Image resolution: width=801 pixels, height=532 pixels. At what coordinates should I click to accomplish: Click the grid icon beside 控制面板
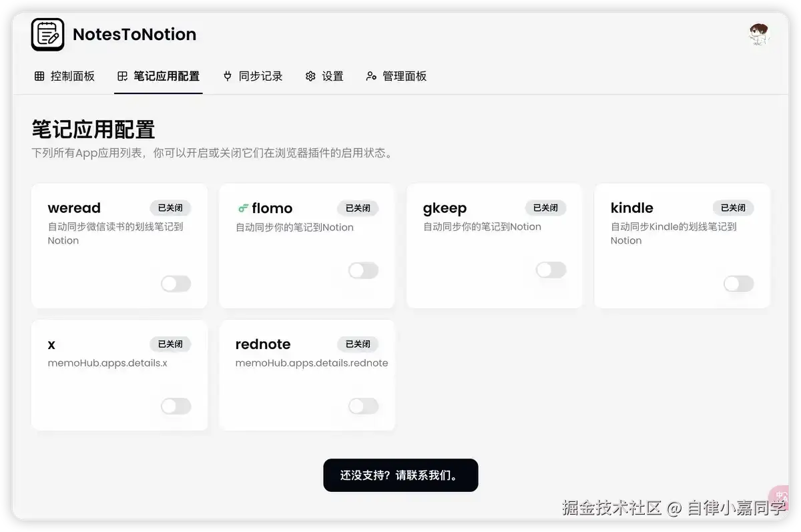click(39, 76)
